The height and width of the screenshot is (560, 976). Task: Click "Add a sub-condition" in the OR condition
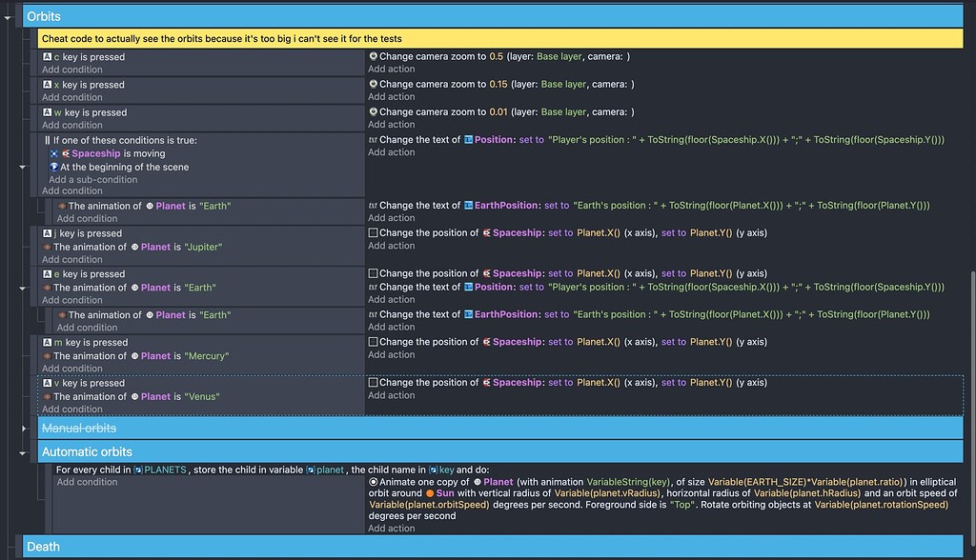click(x=92, y=179)
